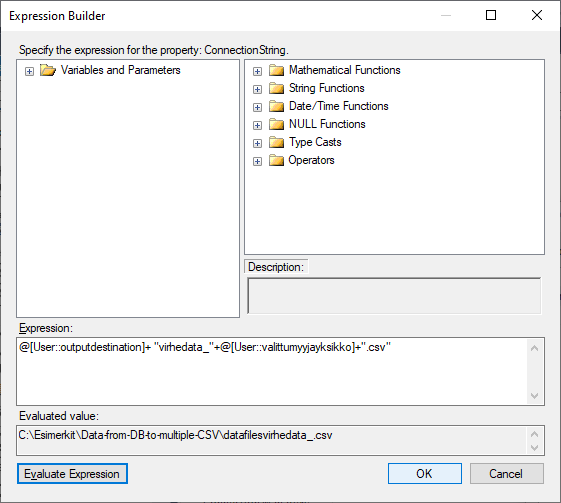This screenshot has height=503, width=561.
Task: Click the Type Casts folder icon
Action: tap(276, 142)
